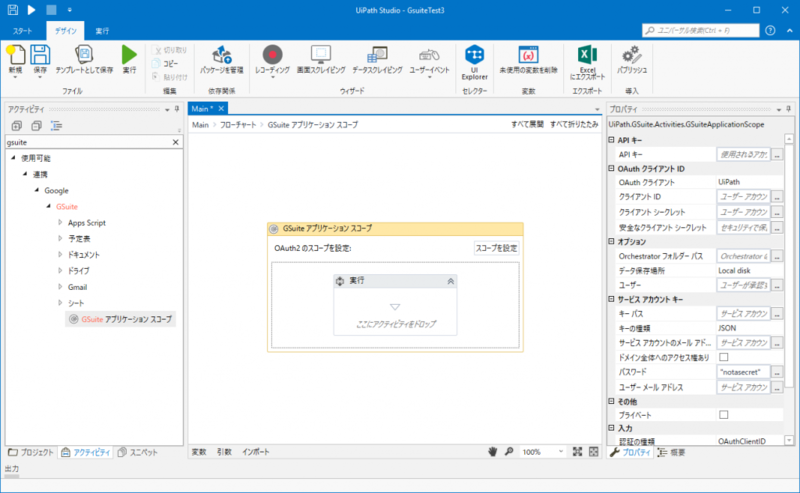Click the magnifier zoom icon in designer footer
The width and height of the screenshot is (800, 493).
tap(509, 452)
